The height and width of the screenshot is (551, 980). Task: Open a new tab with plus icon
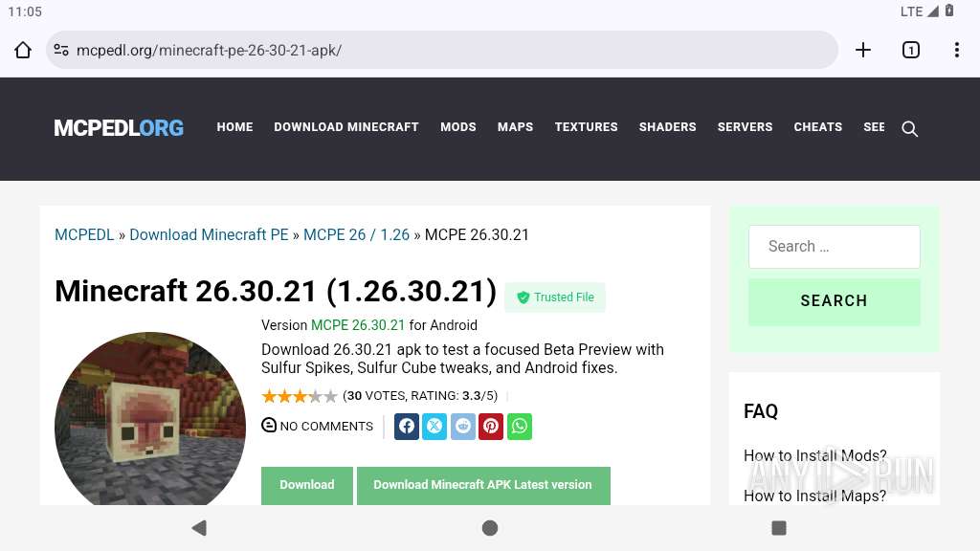(x=863, y=50)
